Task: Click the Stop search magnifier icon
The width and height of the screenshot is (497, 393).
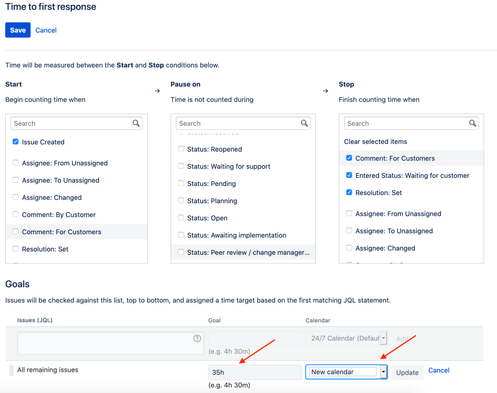Action: 473,123
